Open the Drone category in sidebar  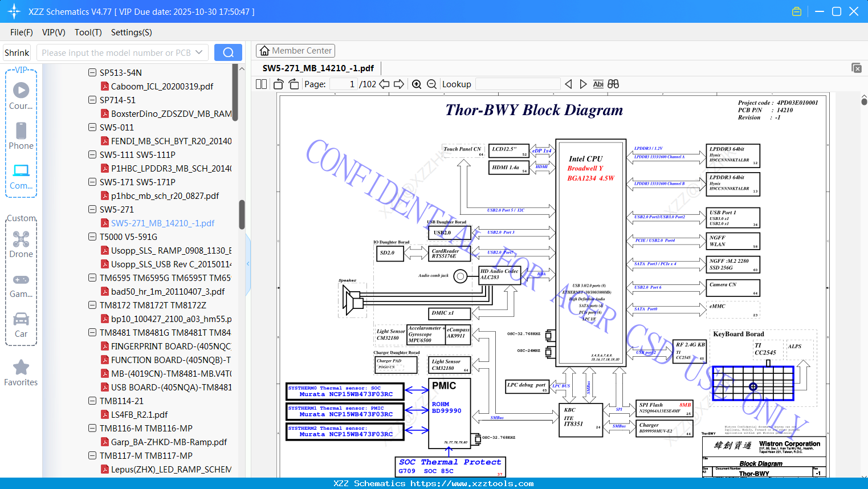pyautogui.click(x=21, y=244)
